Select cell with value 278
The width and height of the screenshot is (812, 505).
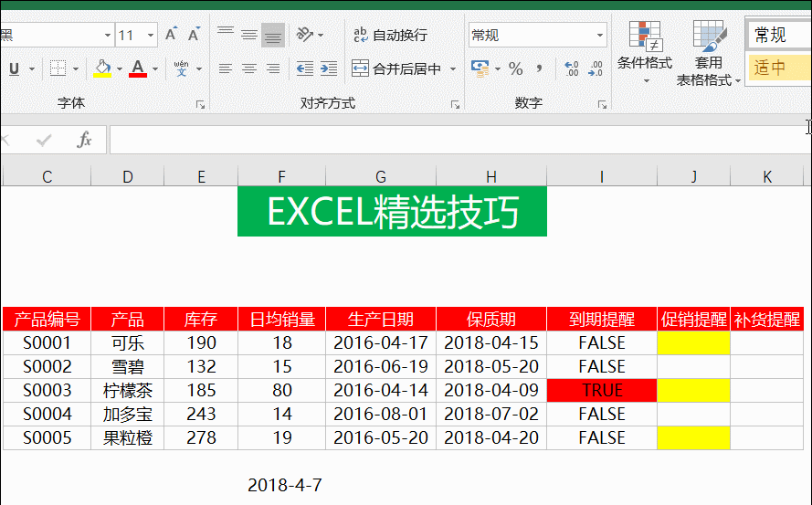[x=201, y=437]
